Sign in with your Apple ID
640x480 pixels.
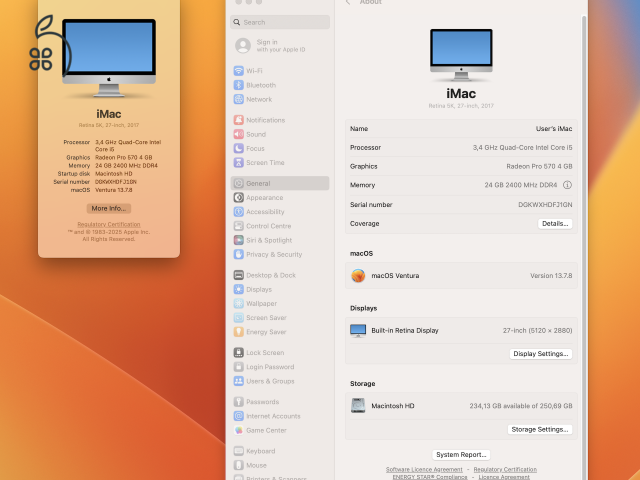(x=270, y=46)
